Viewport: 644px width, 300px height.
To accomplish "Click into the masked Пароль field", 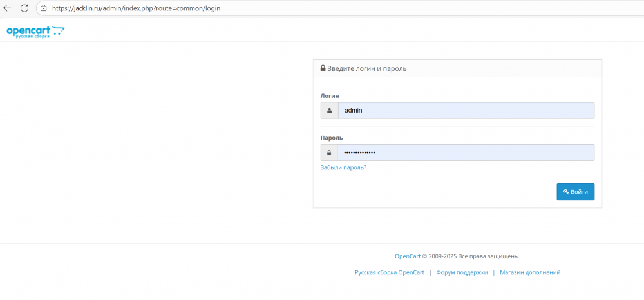I will (466, 153).
